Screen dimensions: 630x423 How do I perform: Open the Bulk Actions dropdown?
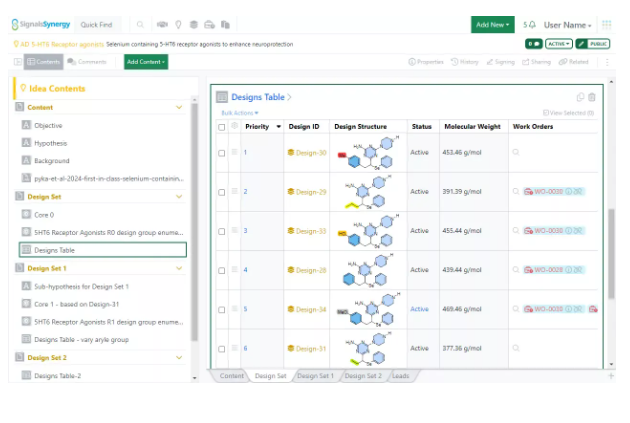click(239, 113)
